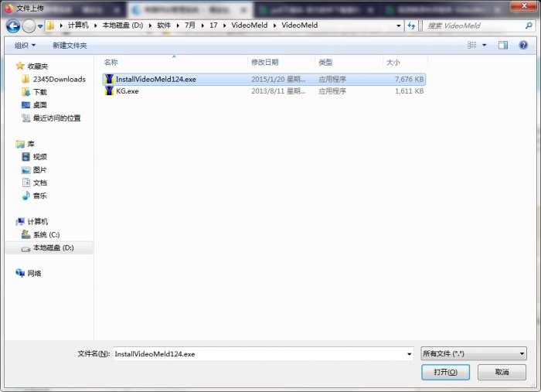Click 7月 in the address breadcrumb
The image size is (541, 392).
pos(190,26)
